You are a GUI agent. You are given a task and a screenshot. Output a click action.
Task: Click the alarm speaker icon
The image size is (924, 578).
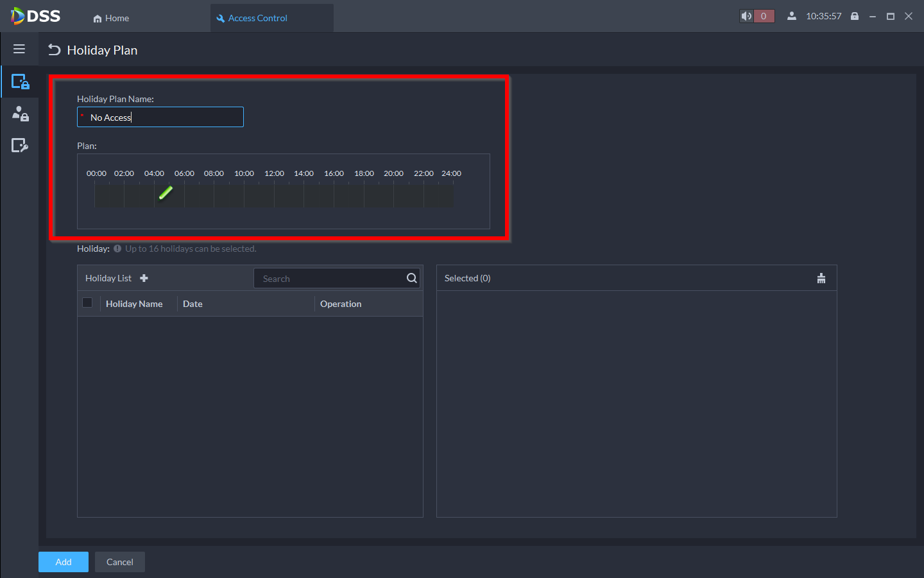point(746,16)
